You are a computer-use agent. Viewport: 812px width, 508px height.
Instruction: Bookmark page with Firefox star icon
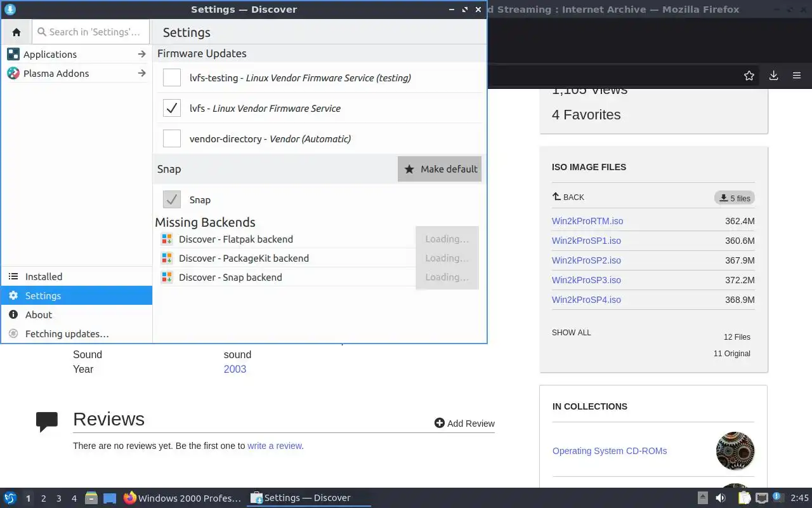click(x=749, y=76)
